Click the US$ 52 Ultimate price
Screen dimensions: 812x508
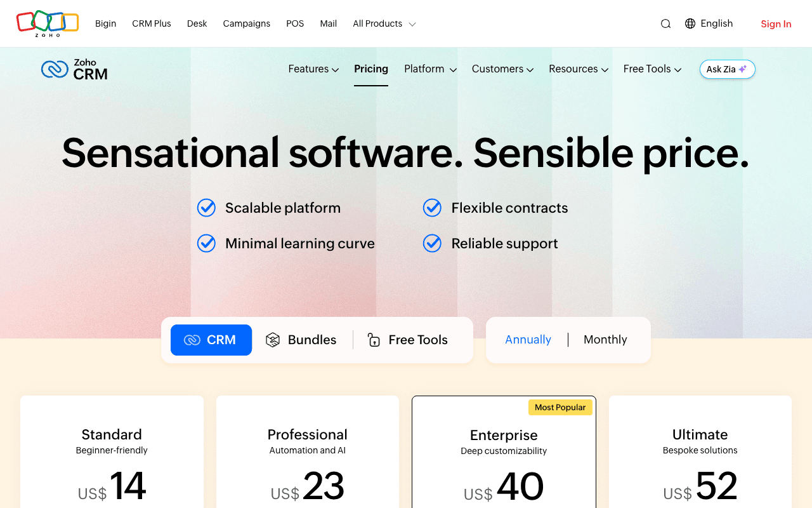(x=700, y=486)
